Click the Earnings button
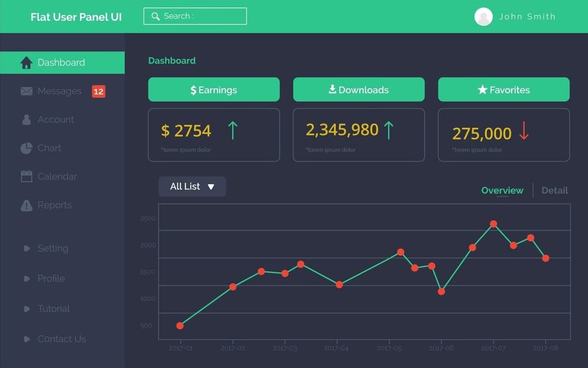 click(x=214, y=89)
